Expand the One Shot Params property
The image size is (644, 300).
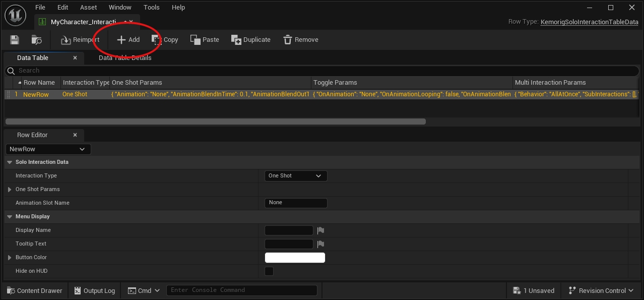tap(10, 190)
